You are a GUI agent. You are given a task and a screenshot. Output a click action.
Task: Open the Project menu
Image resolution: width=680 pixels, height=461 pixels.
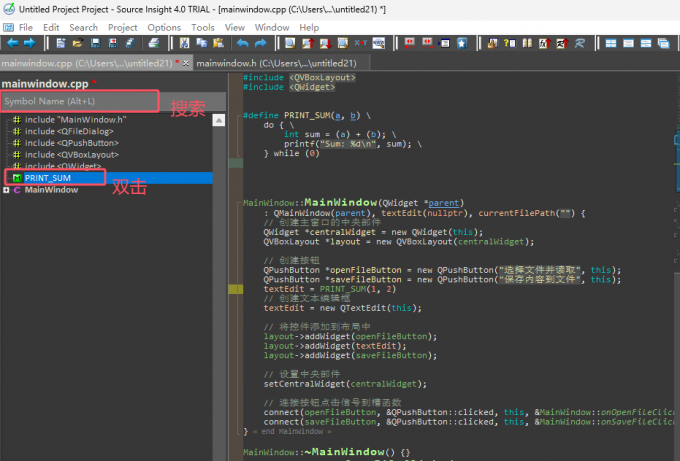coord(123,27)
